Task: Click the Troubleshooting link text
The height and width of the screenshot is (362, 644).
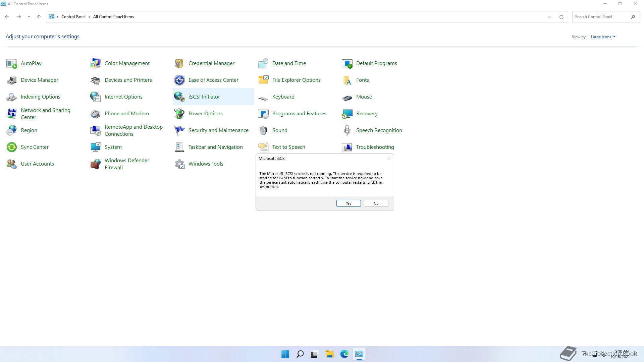Action: pos(375,147)
